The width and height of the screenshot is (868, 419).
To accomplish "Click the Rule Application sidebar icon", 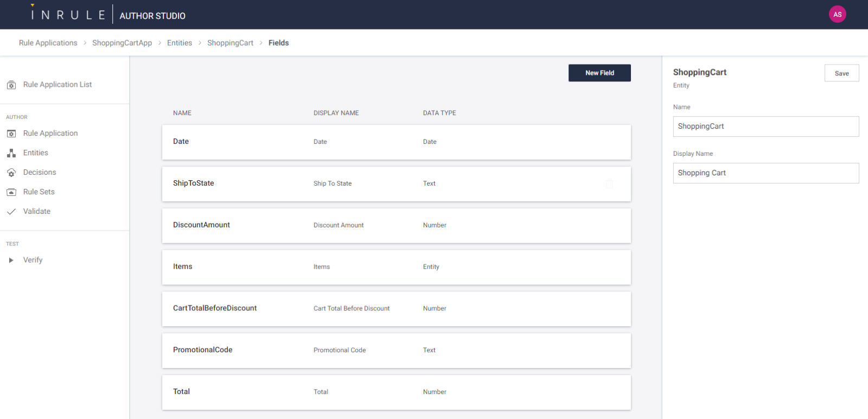I will coord(11,134).
